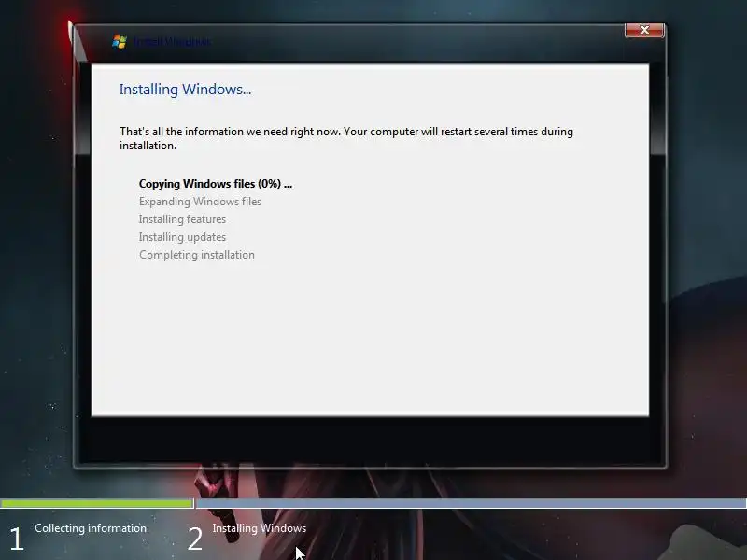Click the Installing updates step
Image resolution: width=747 pixels, height=560 pixels.
[x=182, y=237]
